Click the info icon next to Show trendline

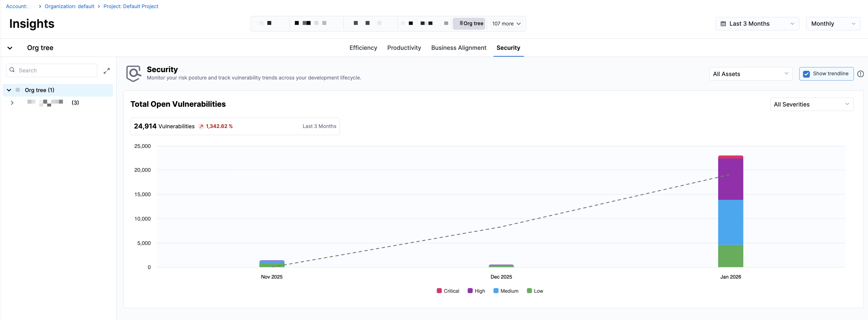click(x=860, y=74)
